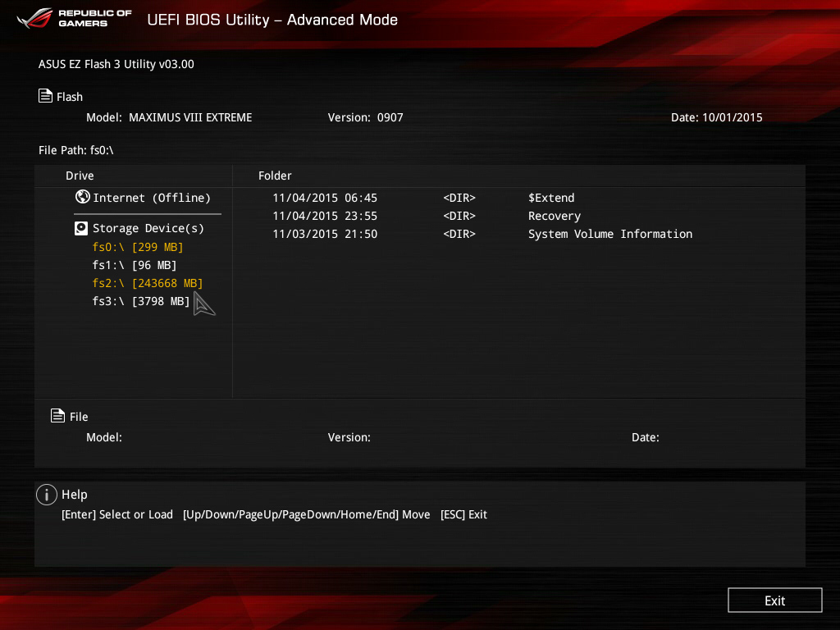Open the Recovery folder
Screen dimensions: 840x630
555,216
